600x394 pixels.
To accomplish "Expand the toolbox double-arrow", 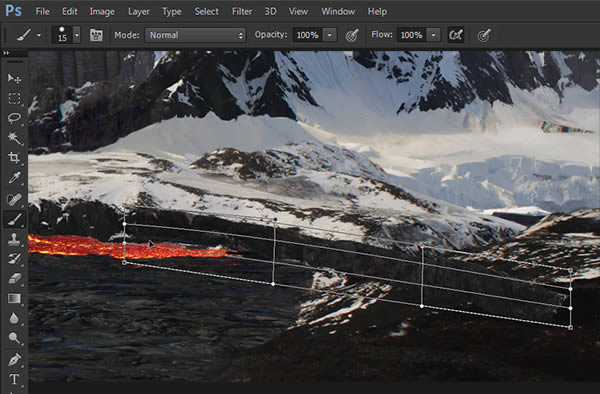I will click(x=6, y=53).
